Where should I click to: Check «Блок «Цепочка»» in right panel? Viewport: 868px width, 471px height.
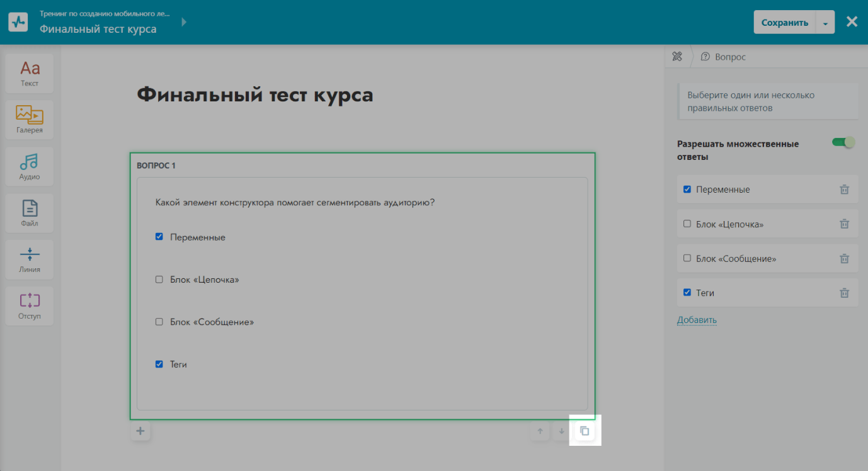pyautogui.click(x=687, y=224)
